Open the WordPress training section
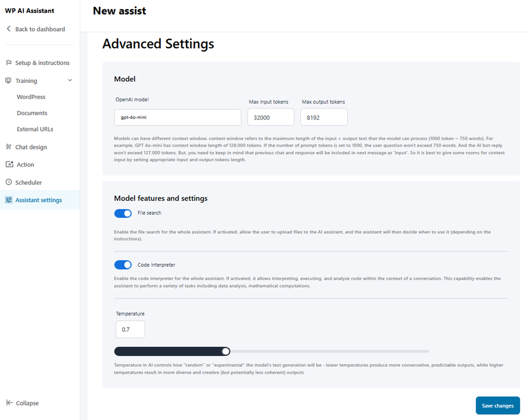Viewport: 527px width, 420px height. 31,97
